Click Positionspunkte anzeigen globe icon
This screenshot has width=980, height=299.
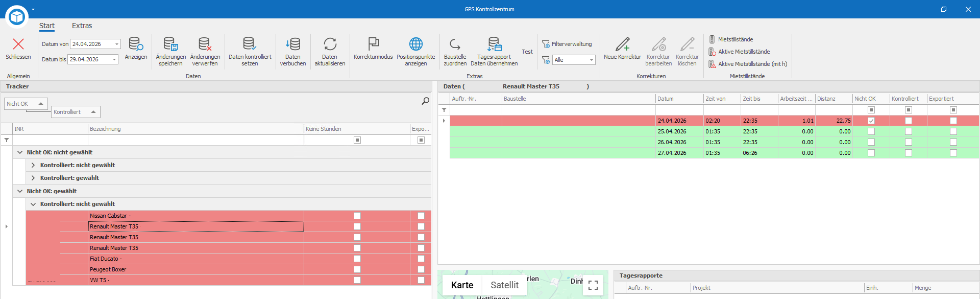coord(416,44)
